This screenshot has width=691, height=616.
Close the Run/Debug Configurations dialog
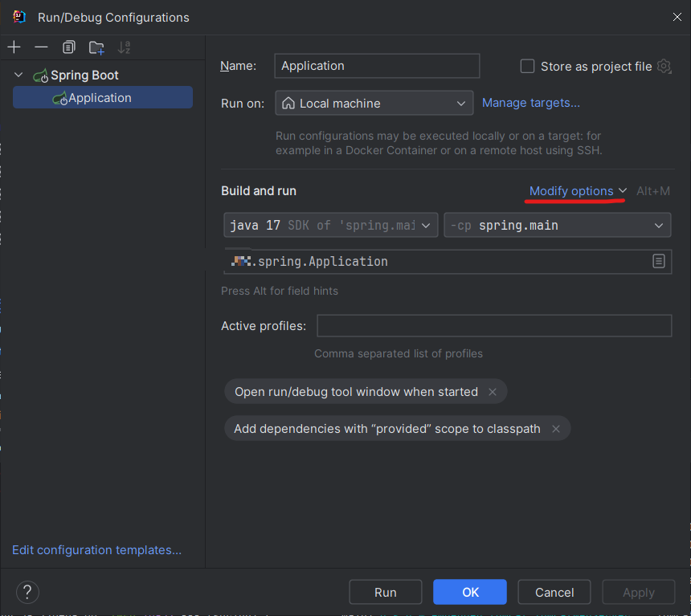point(677,17)
